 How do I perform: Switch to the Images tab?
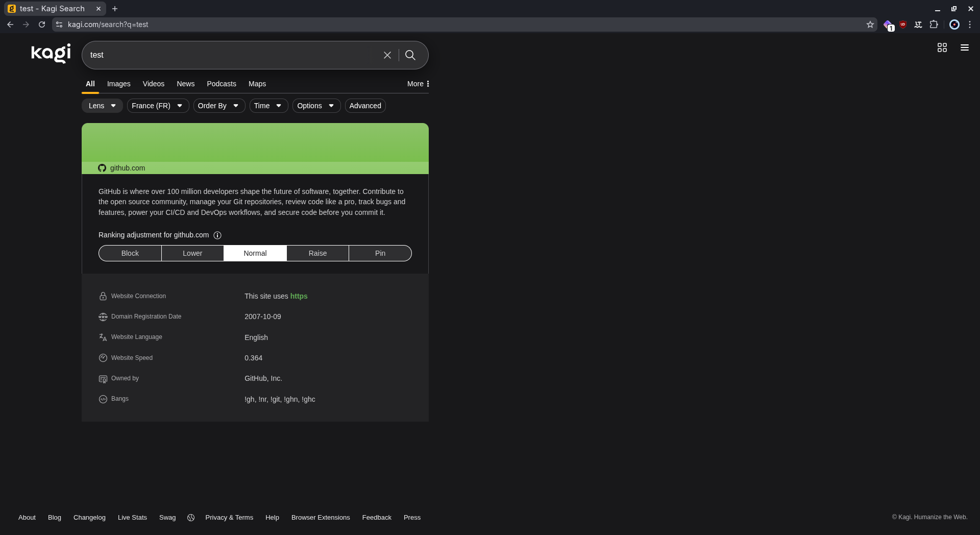click(x=119, y=84)
